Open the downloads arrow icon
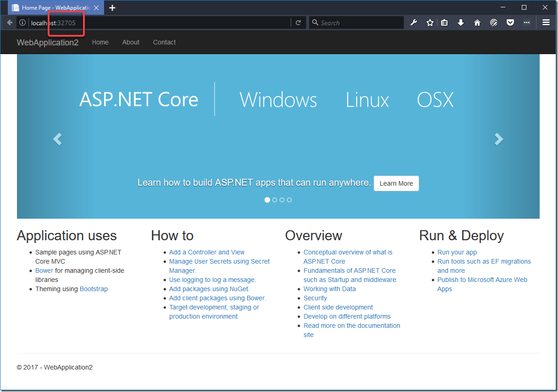This screenshot has width=558, height=392. coord(461,22)
